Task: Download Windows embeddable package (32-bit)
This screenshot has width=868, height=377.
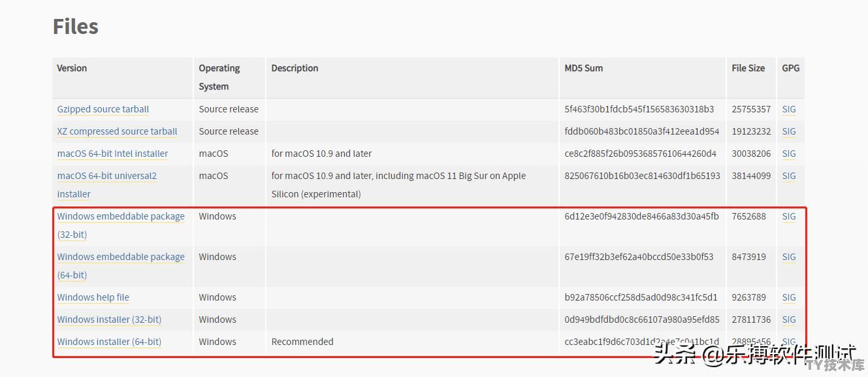Action: tap(121, 225)
